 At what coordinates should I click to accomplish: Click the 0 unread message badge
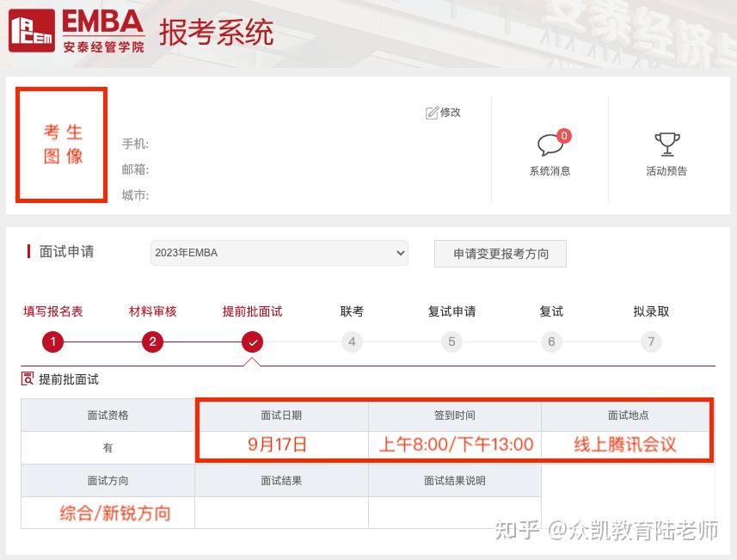click(563, 135)
